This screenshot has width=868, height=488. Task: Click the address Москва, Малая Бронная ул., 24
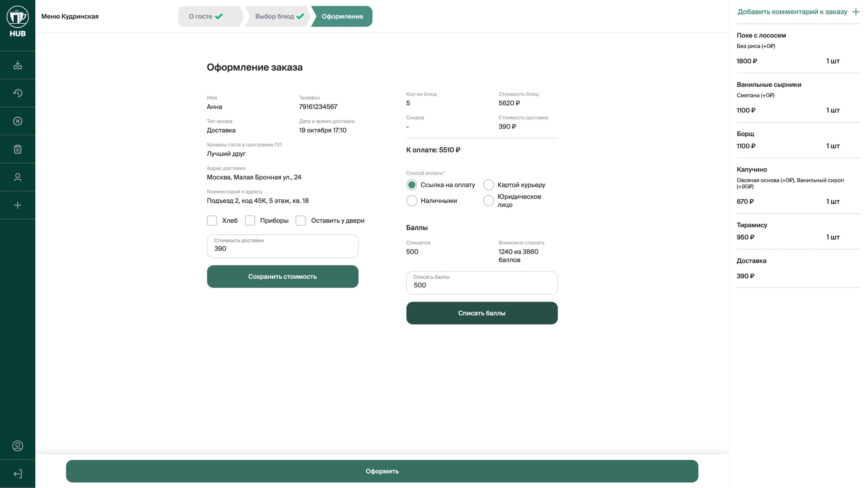(x=254, y=177)
